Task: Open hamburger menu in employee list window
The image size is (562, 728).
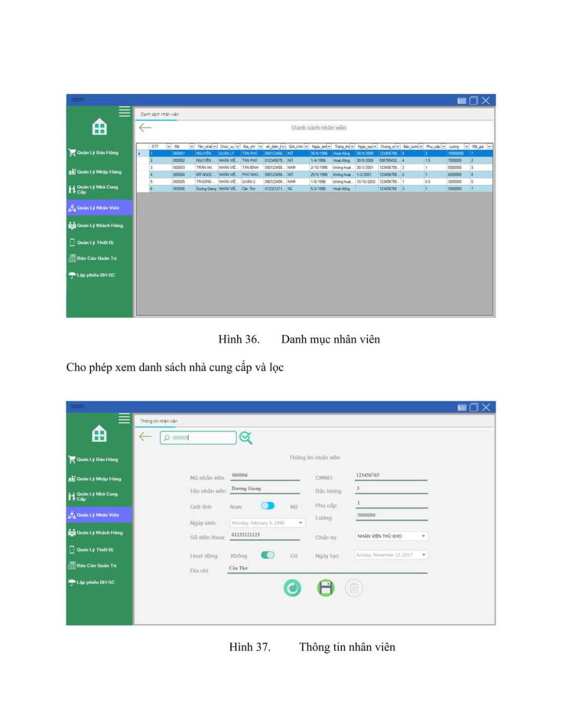Action: 124,112
